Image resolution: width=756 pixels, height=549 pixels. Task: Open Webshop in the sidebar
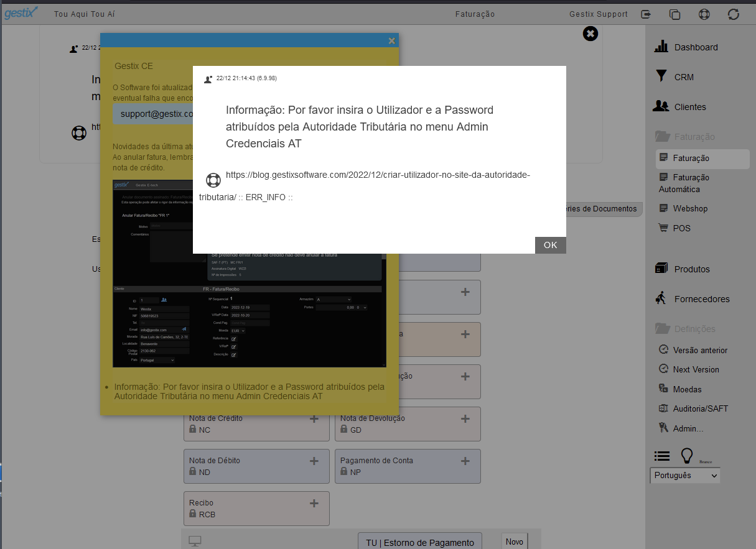(683, 208)
